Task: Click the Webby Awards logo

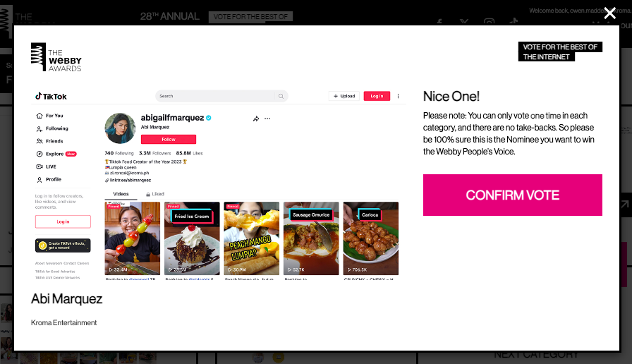Action: click(x=56, y=57)
